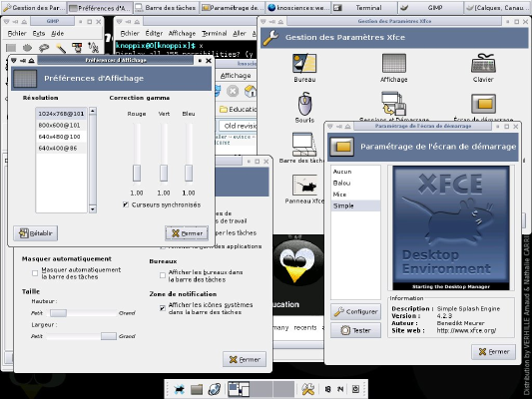Open Aide menu in GIMP
532x399 pixels.
coord(57,33)
